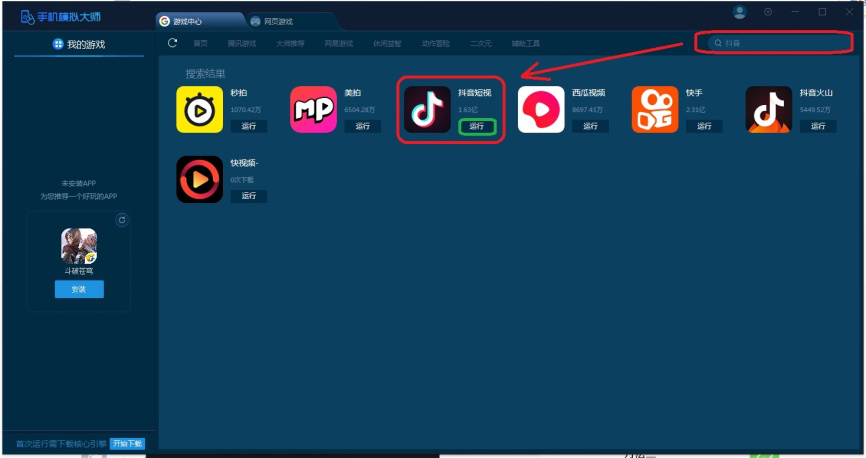Click the 快视频 app icon
The image size is (866, 458).
(199, 180)
